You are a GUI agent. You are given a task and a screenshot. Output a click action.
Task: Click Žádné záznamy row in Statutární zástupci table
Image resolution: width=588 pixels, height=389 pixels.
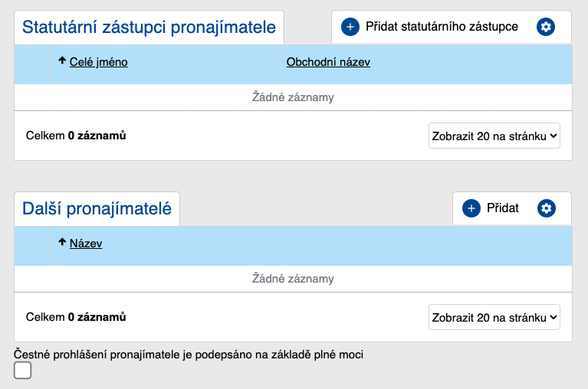293,97
